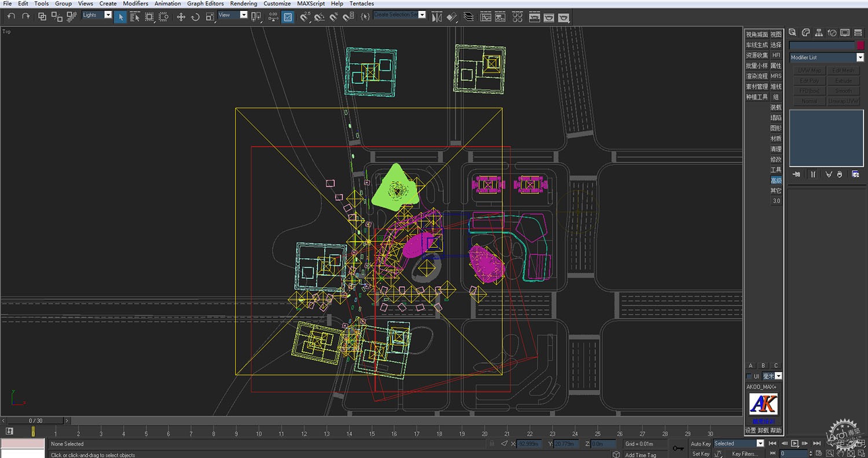Screen dimensions: 868x458
Task: Check the UI checkbox
Action: point(749,376)
